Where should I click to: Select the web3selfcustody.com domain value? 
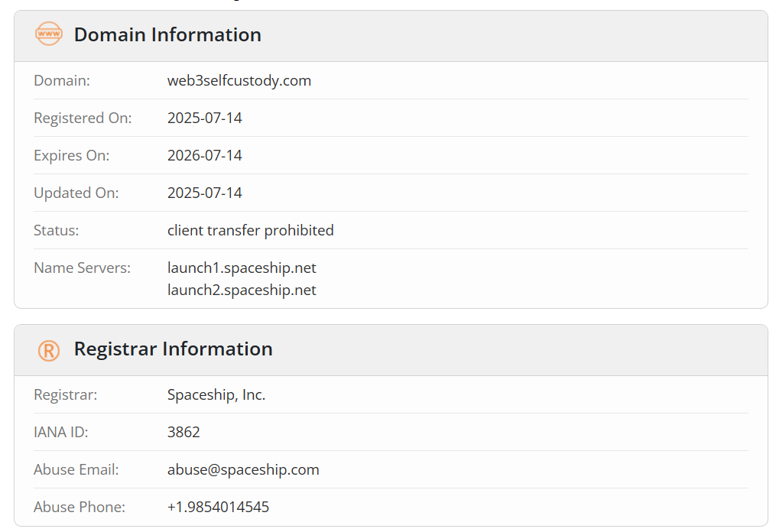point(239,81)
